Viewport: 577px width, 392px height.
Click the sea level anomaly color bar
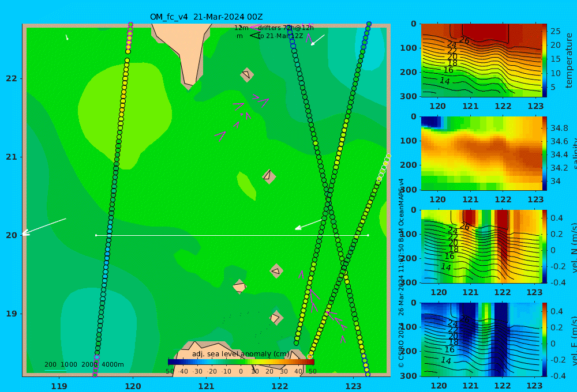pyautogui.click(x=241, y=362)
